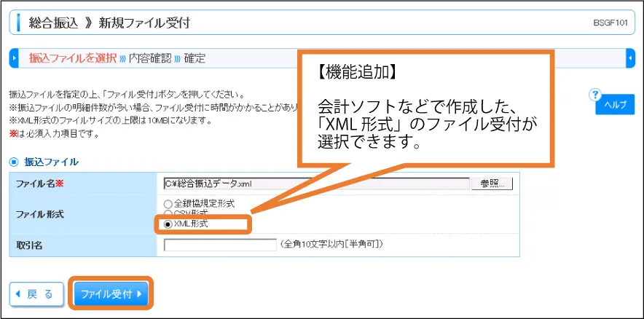Click the ヘルプ help button
Screen dimensions: 644x319
click(x=615, y=104)
